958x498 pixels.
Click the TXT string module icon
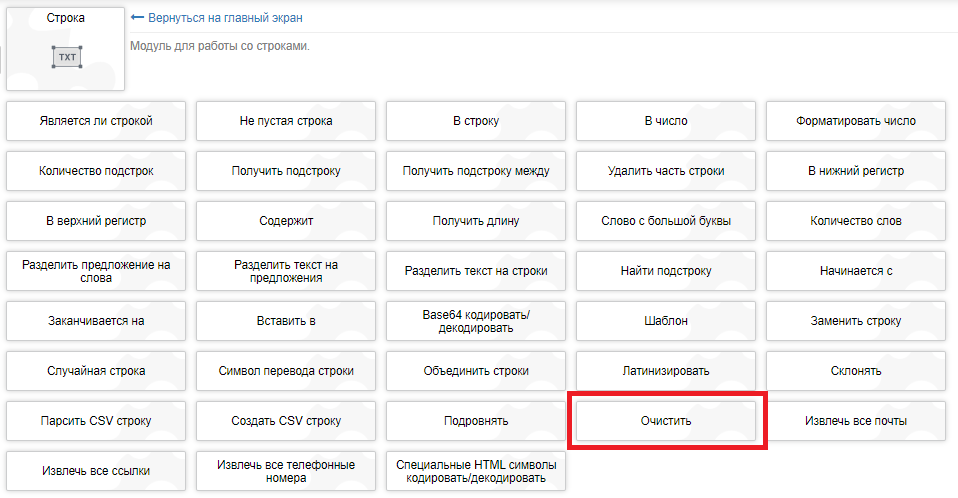click(x=67, y=57)
